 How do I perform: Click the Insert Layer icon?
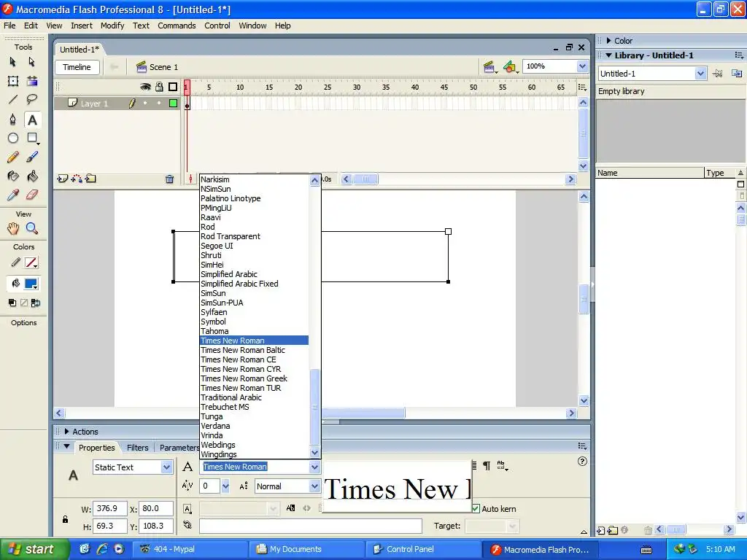point(63,179)
